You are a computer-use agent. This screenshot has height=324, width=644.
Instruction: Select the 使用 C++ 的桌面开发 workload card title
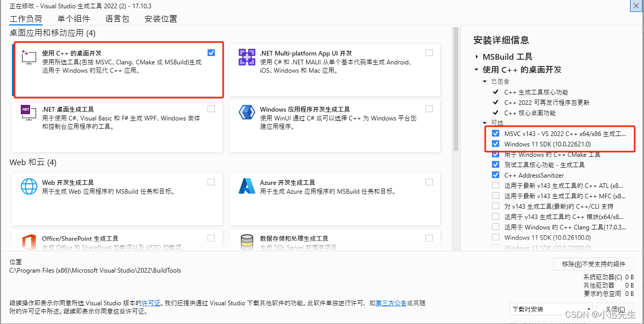72,53
